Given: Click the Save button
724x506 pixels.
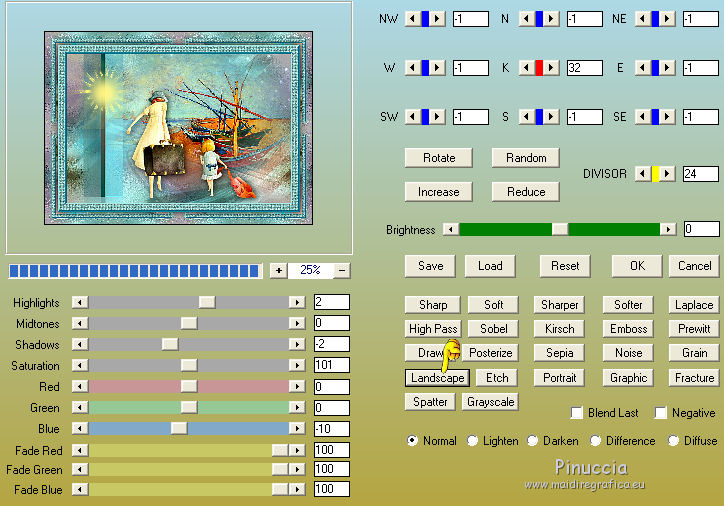Looking at the screenshot, I should click(x=430, y=266).
